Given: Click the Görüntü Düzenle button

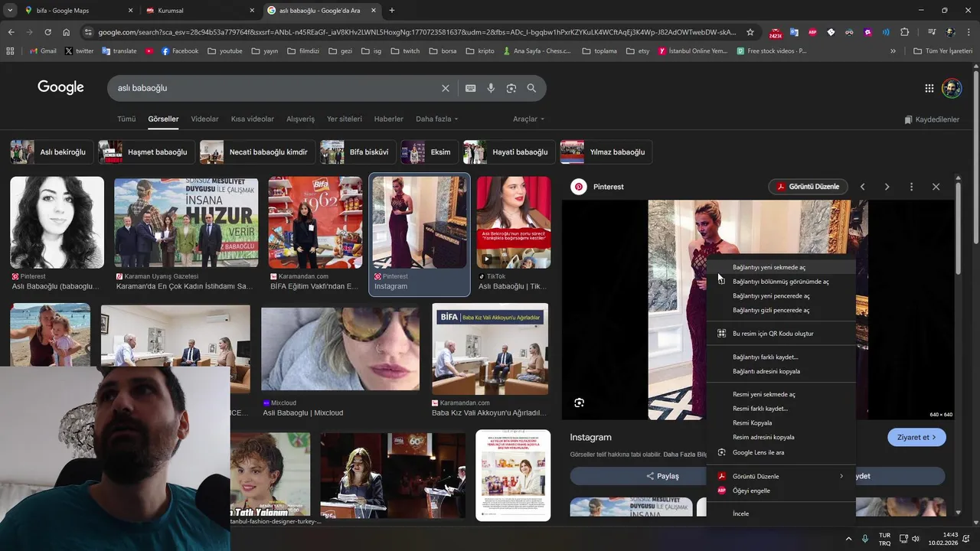Looking at the screenshot, I should pos(808,187).
